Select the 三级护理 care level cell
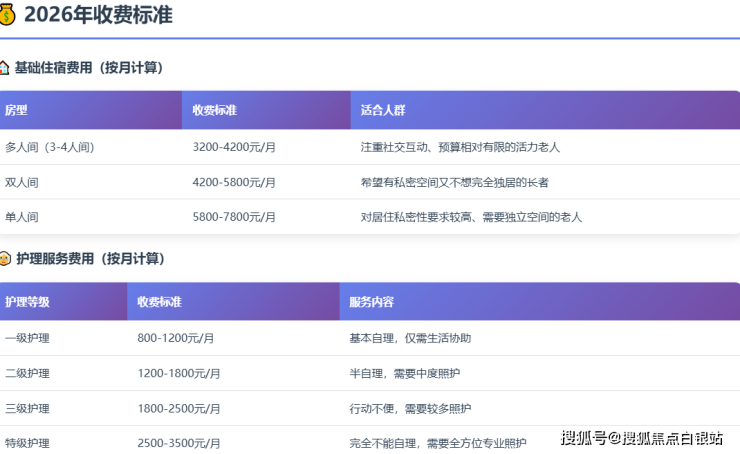This screenshot has height=454, width=740. click(27, 408)
